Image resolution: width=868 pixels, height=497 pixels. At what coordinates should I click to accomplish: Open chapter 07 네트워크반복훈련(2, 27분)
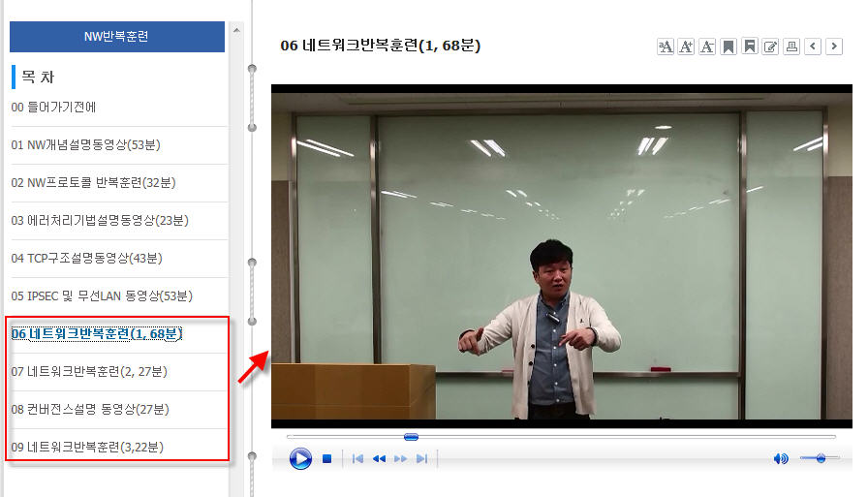(x=89, y=371)
